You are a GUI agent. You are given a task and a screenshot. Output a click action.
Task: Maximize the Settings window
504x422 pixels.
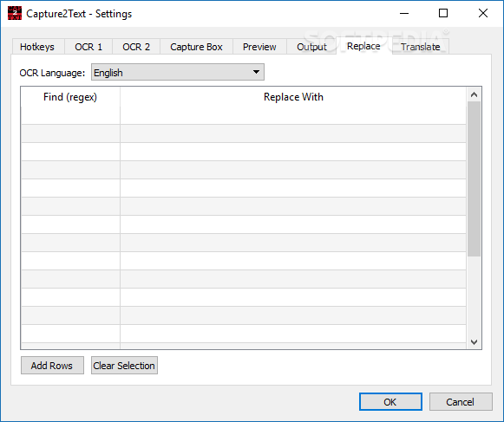pyautogui.click(x=443, y=14)
